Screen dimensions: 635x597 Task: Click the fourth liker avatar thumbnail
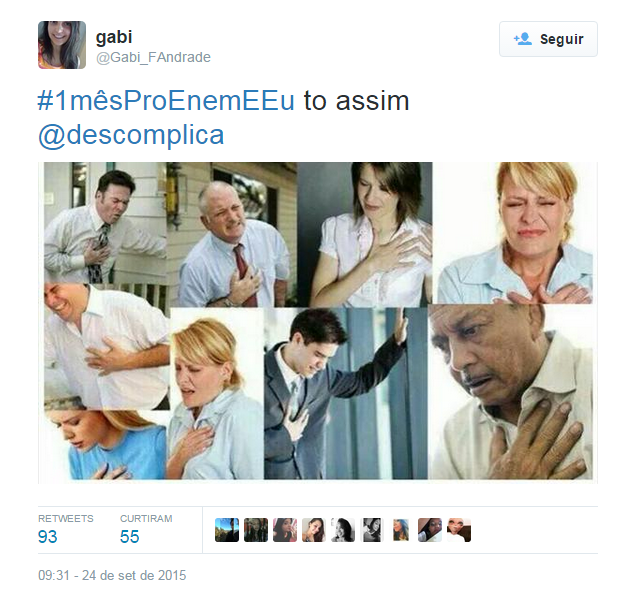pyautogui.click(x=314, y=530)
